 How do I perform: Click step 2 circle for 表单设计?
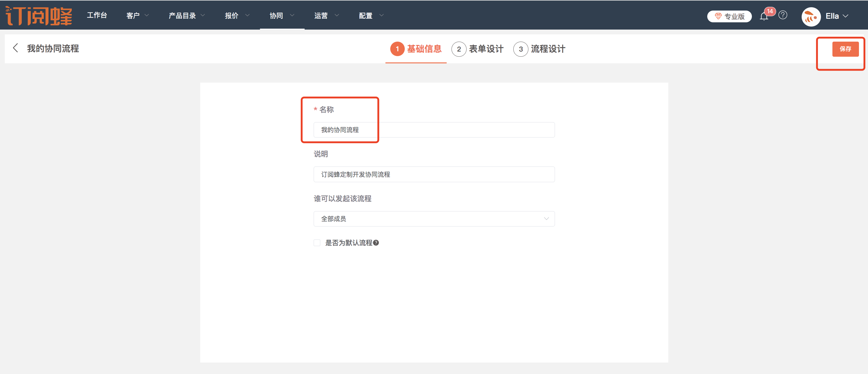click(459, 49)
